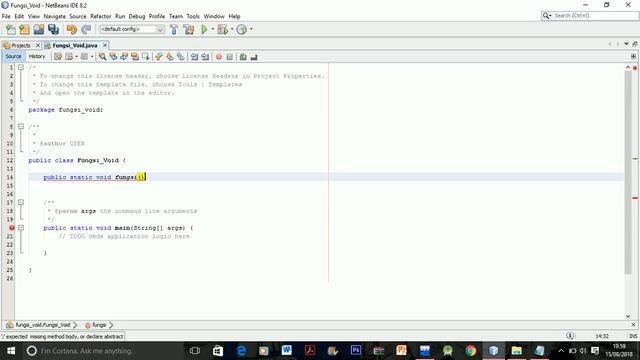The width and height of the screenshot is (640, 360).
Task: Open the Tools menu
Action: click(x=193, y=16)
